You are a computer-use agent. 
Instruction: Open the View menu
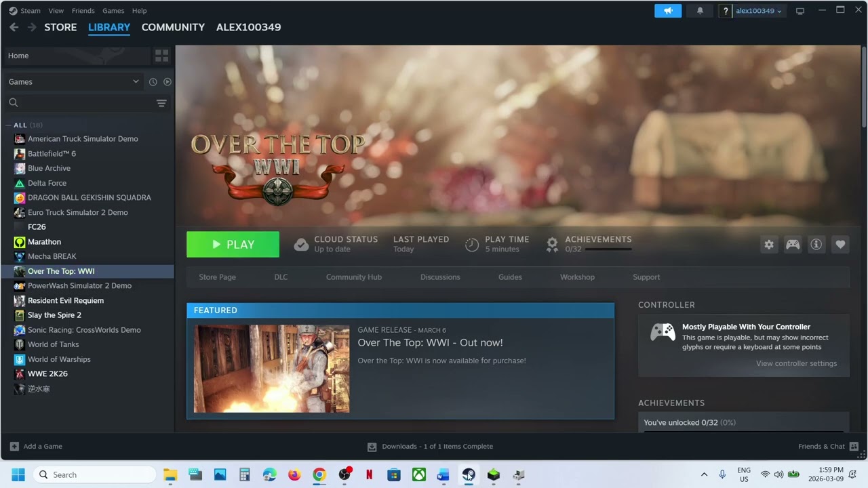coord(56,11)
